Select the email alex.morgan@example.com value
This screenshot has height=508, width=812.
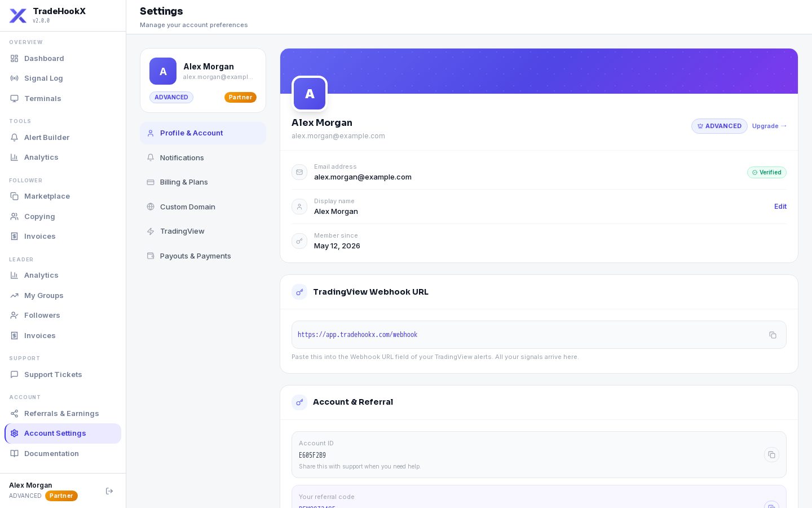363,177
